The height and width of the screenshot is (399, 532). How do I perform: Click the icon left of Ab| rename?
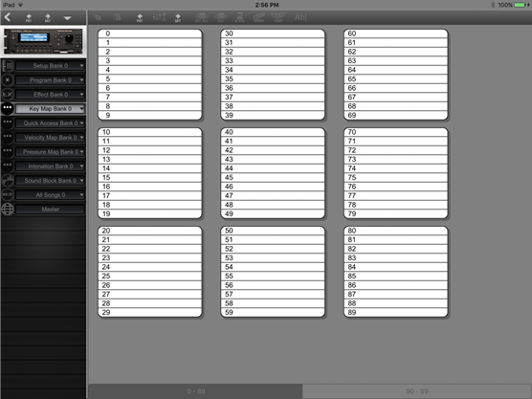coord(277,17)
